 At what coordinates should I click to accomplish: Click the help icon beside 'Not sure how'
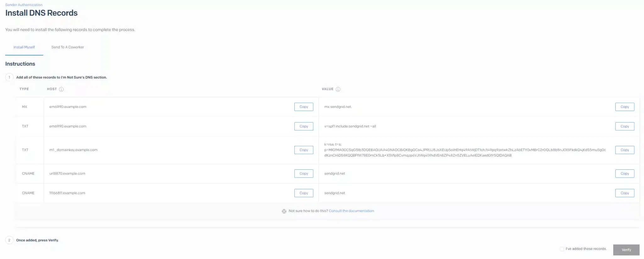click(284, 211)
